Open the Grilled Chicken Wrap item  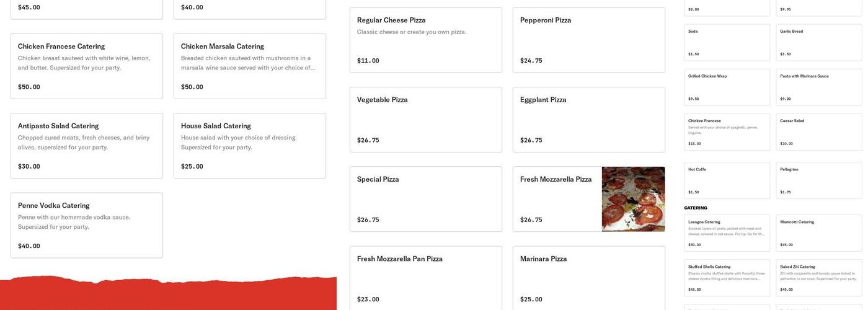point(727,87)
